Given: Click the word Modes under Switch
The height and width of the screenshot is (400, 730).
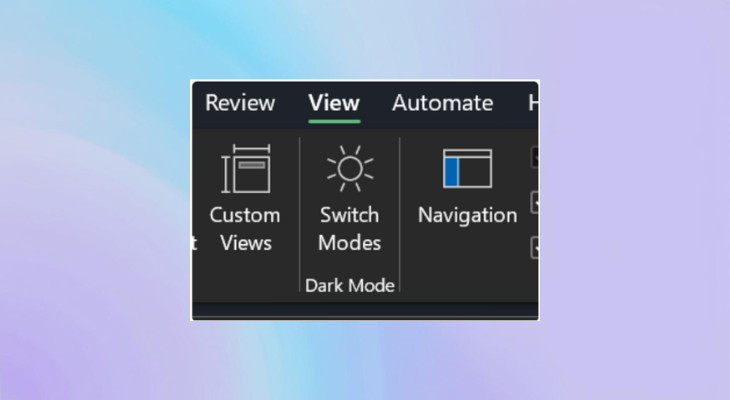Looking at the screenshot, I should pos(350,243).
